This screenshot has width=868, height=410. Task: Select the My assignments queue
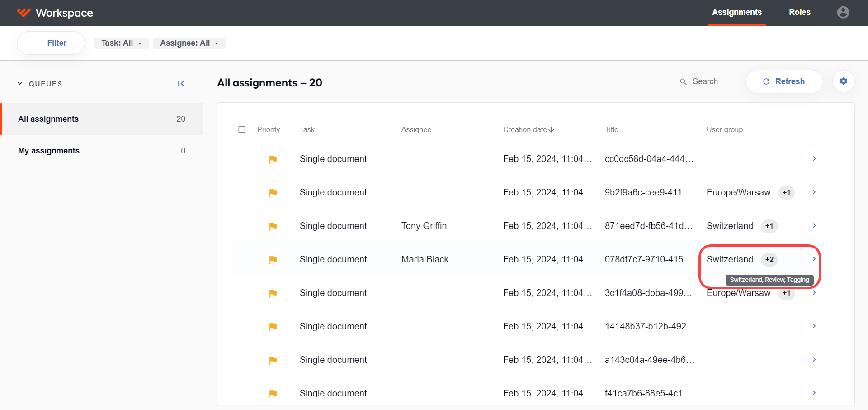102,151
